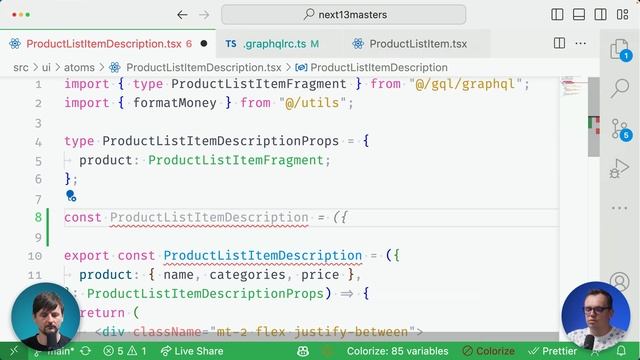The image size is (640, 360).
Task: Go forward with the right arrow
Action: (x=204, y=15)
